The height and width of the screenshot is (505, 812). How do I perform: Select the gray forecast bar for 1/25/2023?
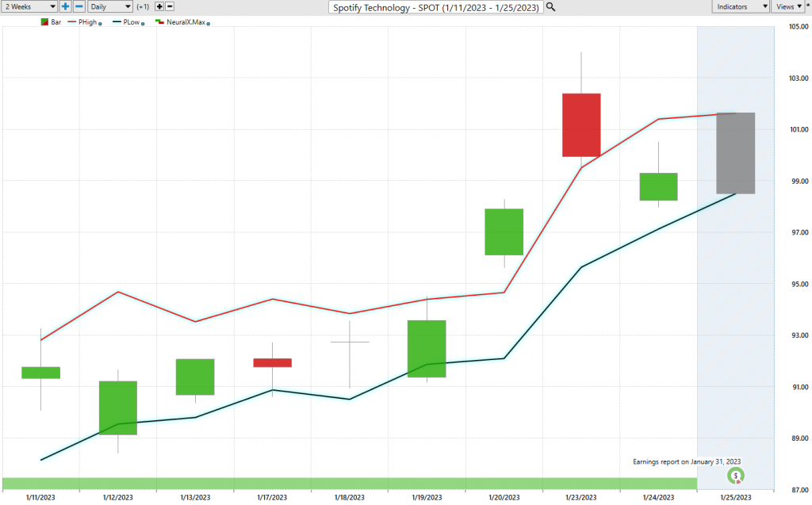click(x=736, y=153)
